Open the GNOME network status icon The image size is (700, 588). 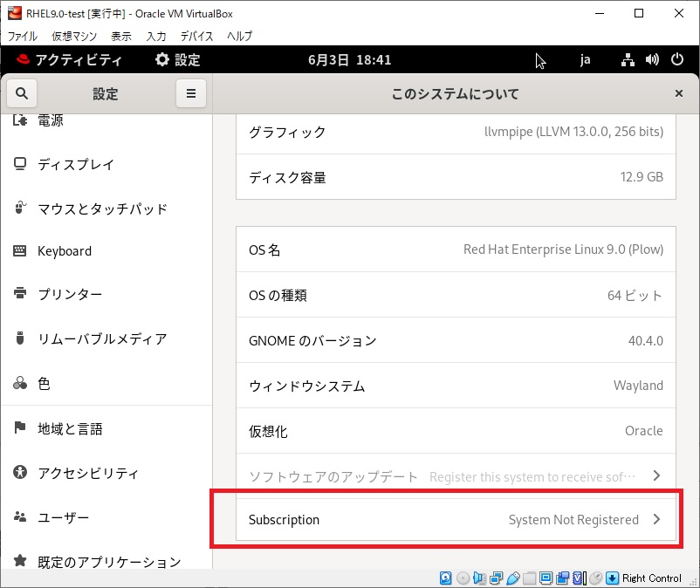(628, 60)
